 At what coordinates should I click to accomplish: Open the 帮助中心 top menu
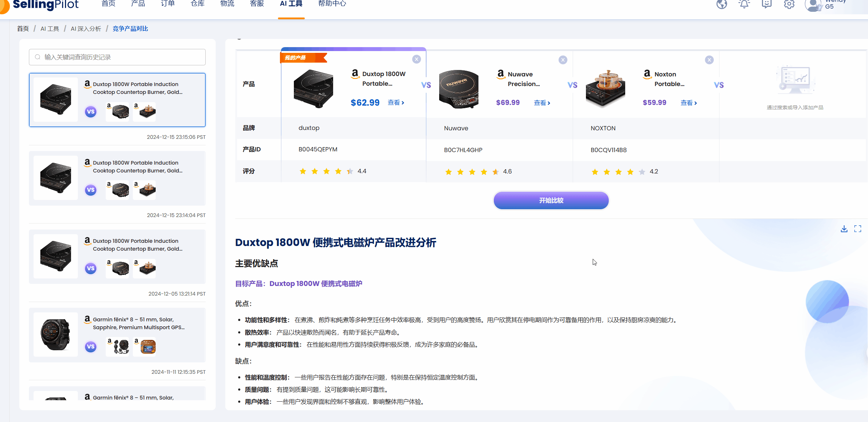(x=332, y=4)
